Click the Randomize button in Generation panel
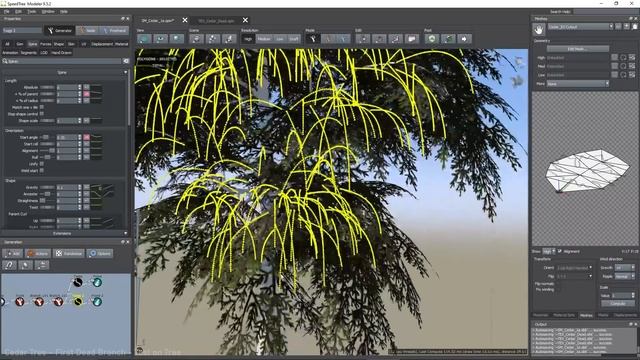Image resolution: width=640 pixels, height=360 pixels. click(x=69, y=253)
